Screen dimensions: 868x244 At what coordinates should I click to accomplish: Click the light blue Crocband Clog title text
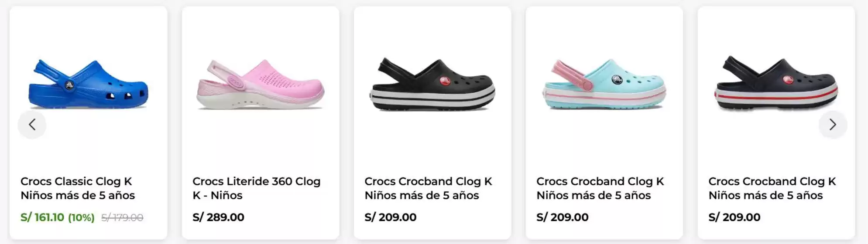(x=600, y=188)
